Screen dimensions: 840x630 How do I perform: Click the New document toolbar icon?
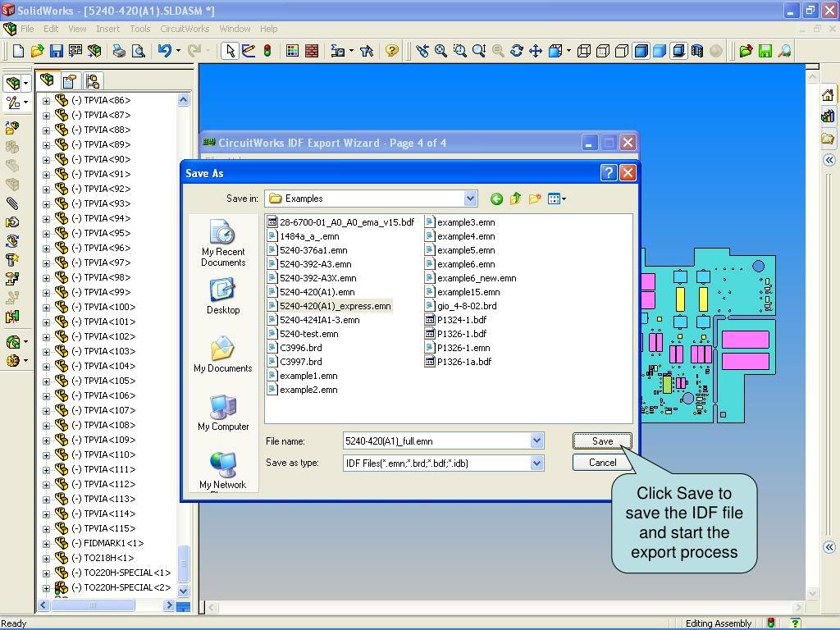tap(18, 51)
